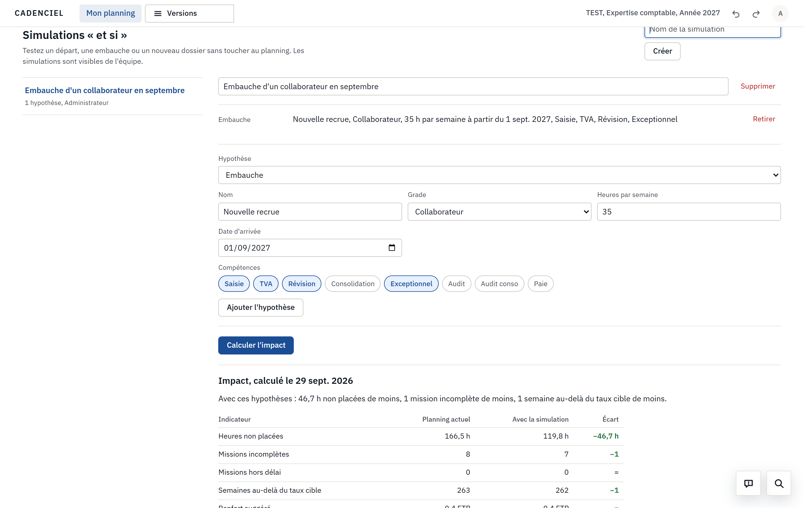This screenshot has height=508, width=812.
Task: Click the 'Simulations « et si »' heading
Action: coord(74,35)
